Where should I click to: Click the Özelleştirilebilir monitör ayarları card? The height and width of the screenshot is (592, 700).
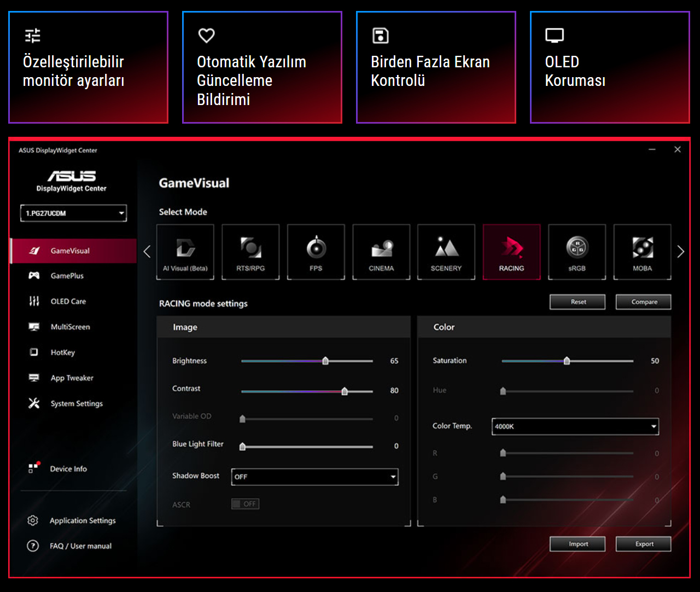point(88,67)
